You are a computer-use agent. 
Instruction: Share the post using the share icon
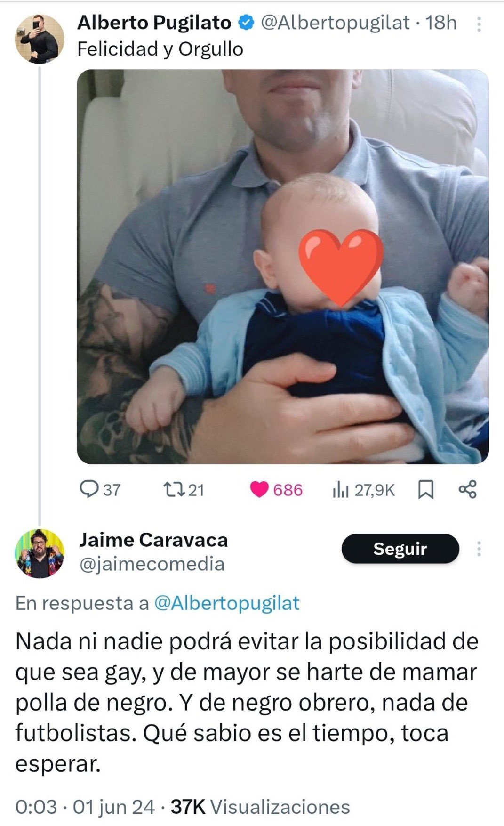[x=468, y=489]
